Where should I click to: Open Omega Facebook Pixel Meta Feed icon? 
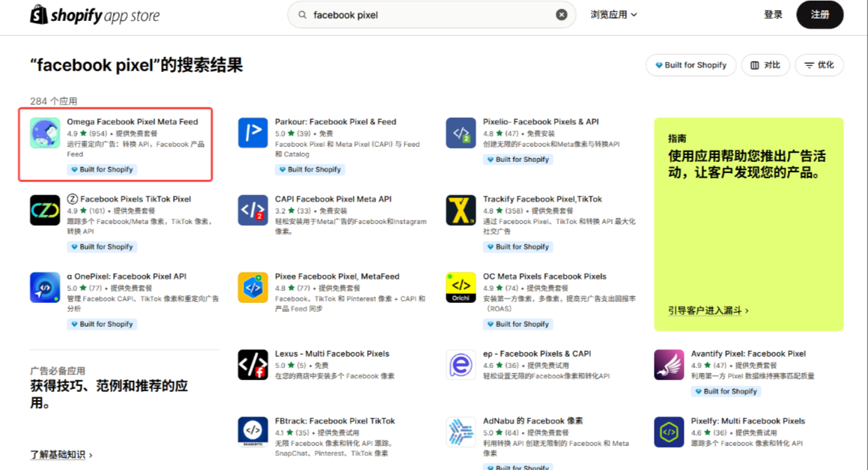(x=45, y=133)
